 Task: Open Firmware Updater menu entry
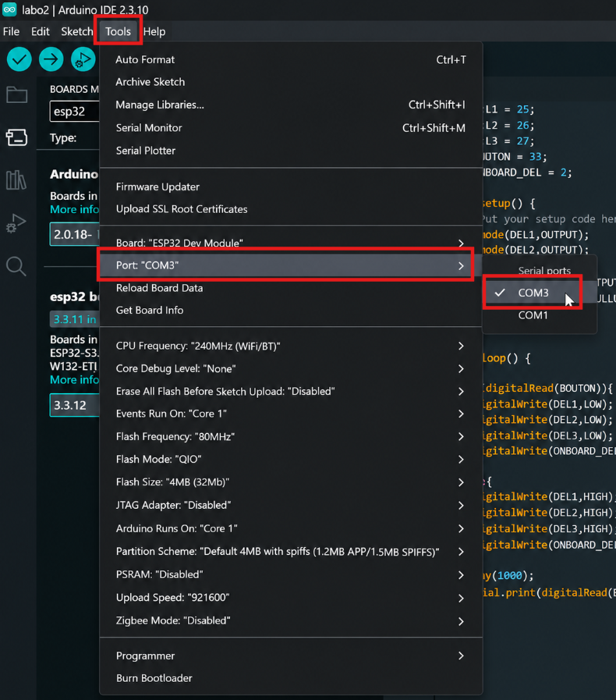(x=291, y=187)
